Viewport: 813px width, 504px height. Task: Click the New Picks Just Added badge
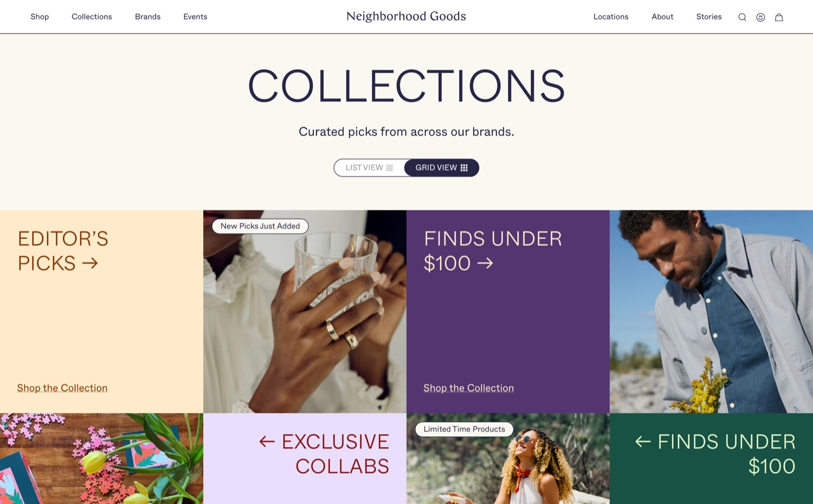coord(260,226)
